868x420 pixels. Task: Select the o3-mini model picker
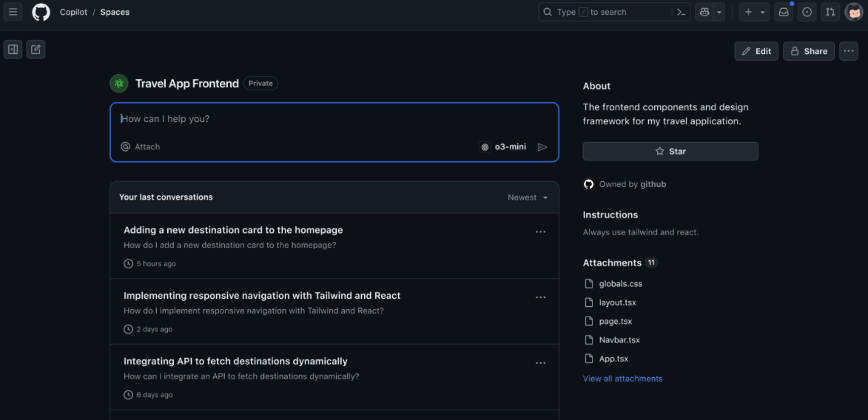pos(504,147)
